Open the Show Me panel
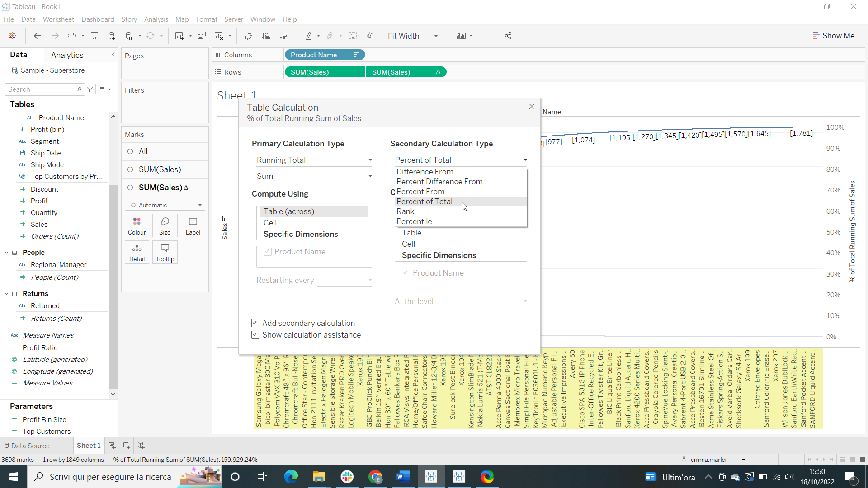This screenshot has width=868, height=488. pos(834,36)
